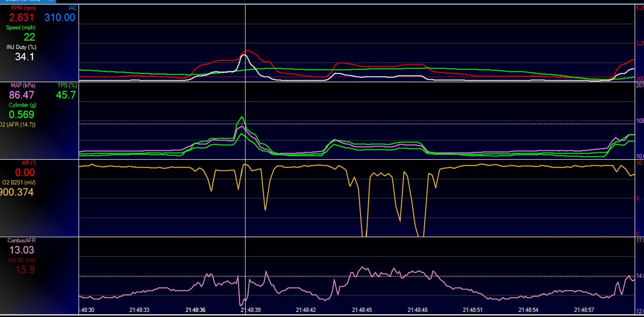The width and height of the screenshot is (644, 317).
Task: Select the Cylinder (g) channel label
Action: point(23,105)
